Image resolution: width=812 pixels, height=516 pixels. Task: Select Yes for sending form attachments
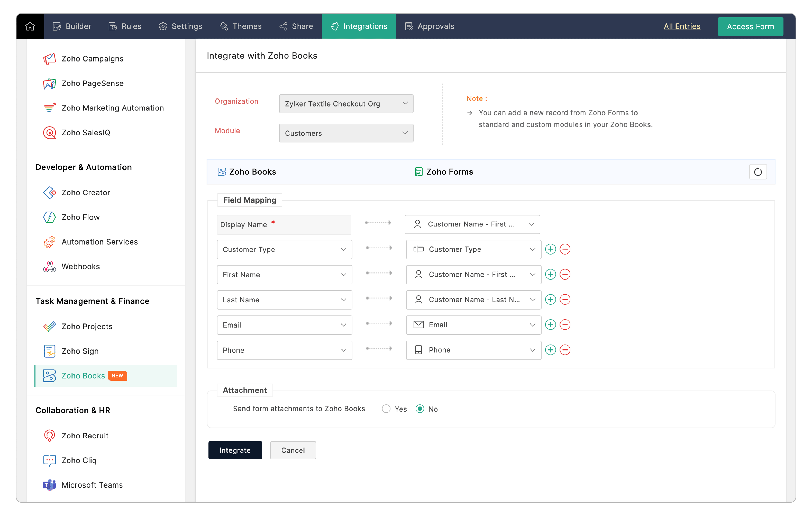pyautogui.click(x=386, y=409)
